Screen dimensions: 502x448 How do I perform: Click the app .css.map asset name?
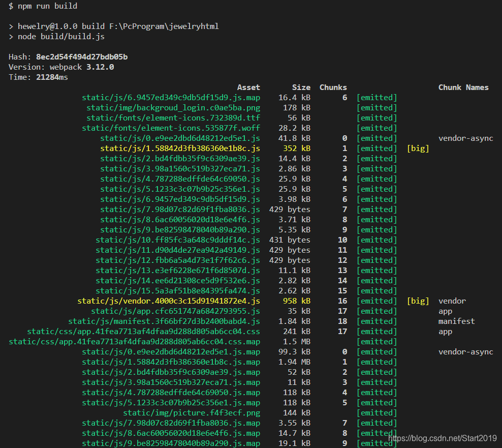click(135, 342)
